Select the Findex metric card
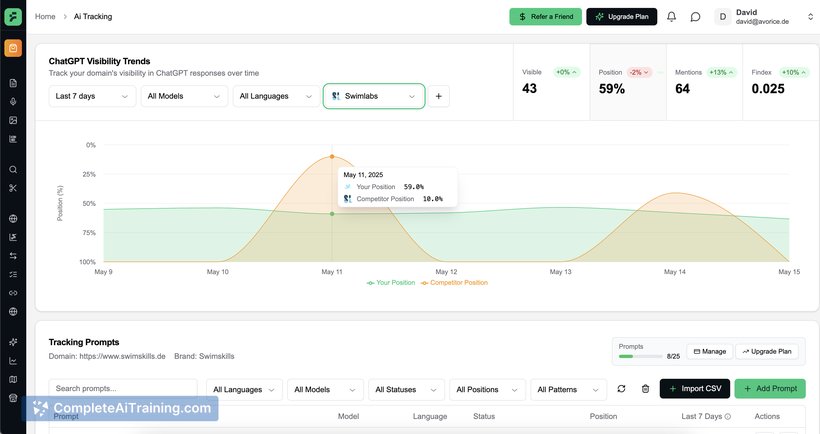 (x=781, y=82)
